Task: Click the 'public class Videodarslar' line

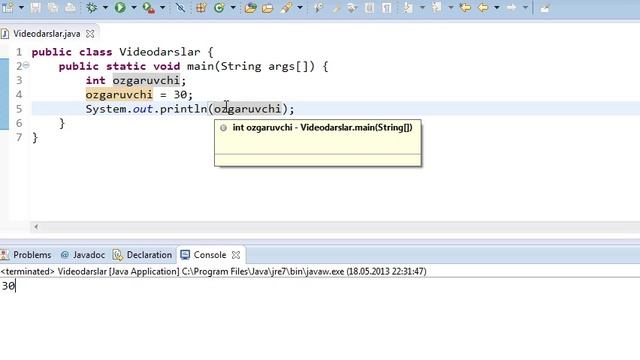Action: click(x=122, y=52)
